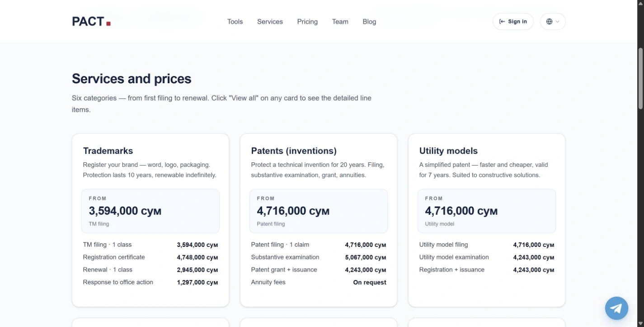
Task: Go to the Pricing page
Action: click(307, 21)
